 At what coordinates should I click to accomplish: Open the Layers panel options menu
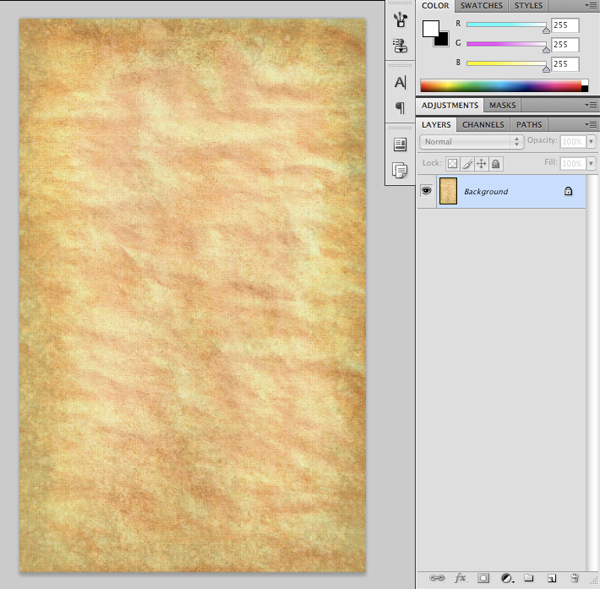[x=591, y=124]
